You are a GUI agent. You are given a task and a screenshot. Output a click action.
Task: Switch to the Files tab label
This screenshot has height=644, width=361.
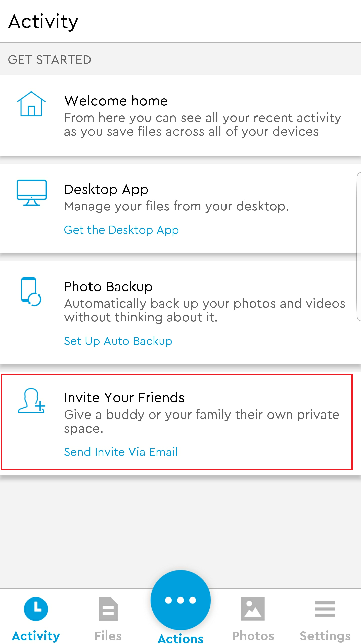108,636
